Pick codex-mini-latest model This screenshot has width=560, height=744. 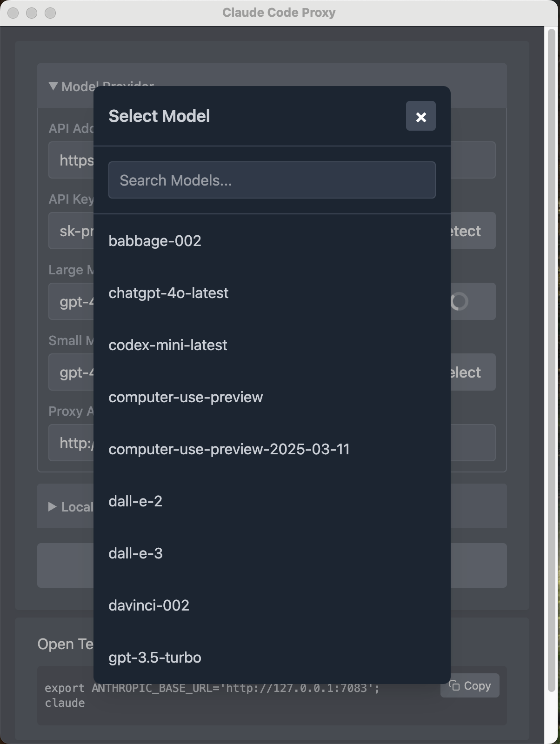click(x=272, y=345)
